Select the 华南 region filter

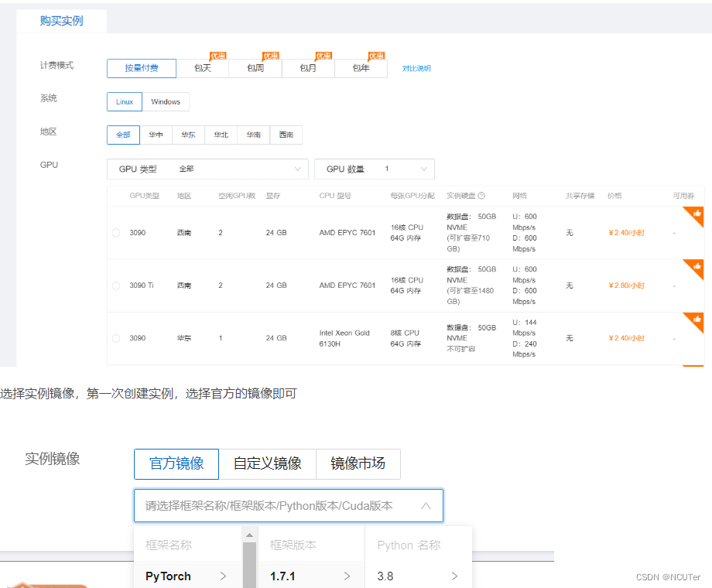pyautogui.click(x=253, y=134)
